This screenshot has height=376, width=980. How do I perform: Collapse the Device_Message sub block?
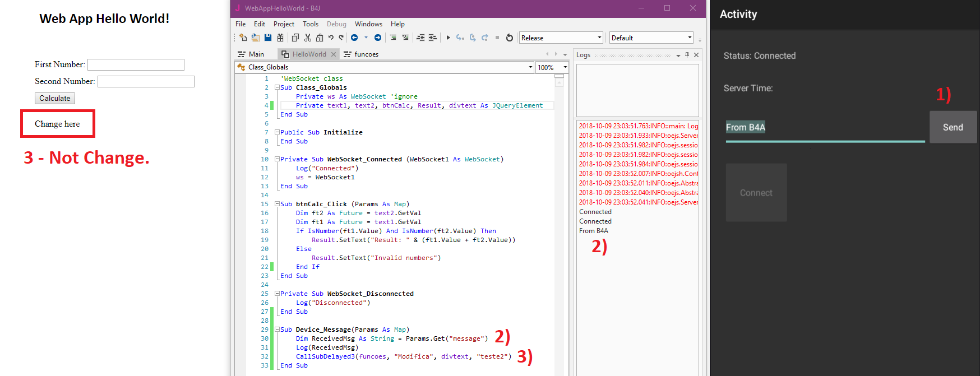click(277, 329)
